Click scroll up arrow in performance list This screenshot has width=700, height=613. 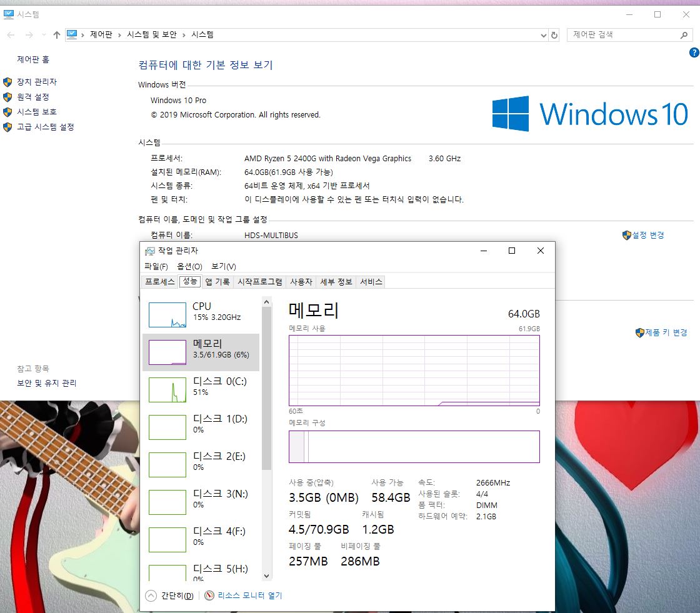click(266, 302)
